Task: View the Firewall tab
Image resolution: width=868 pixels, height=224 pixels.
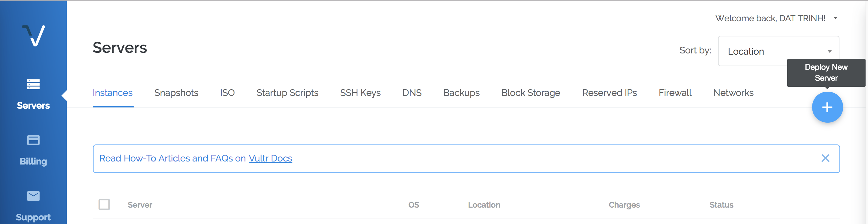Action: 675,93
